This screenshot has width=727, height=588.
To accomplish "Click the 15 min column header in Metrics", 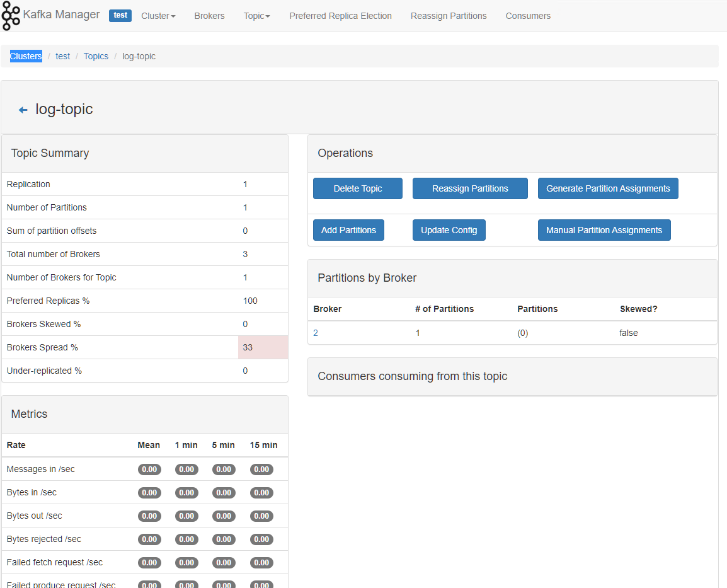I will click(x=263, y=445).
